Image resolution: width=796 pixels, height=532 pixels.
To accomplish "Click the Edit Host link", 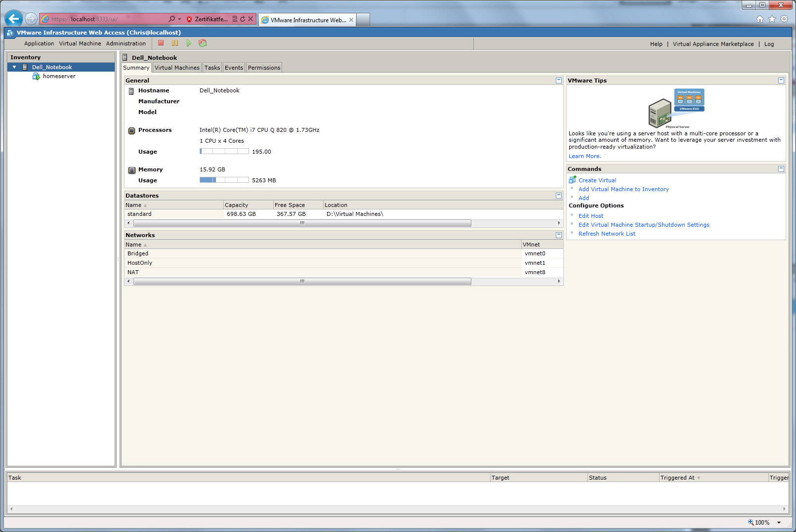I will tap(591, 216).
